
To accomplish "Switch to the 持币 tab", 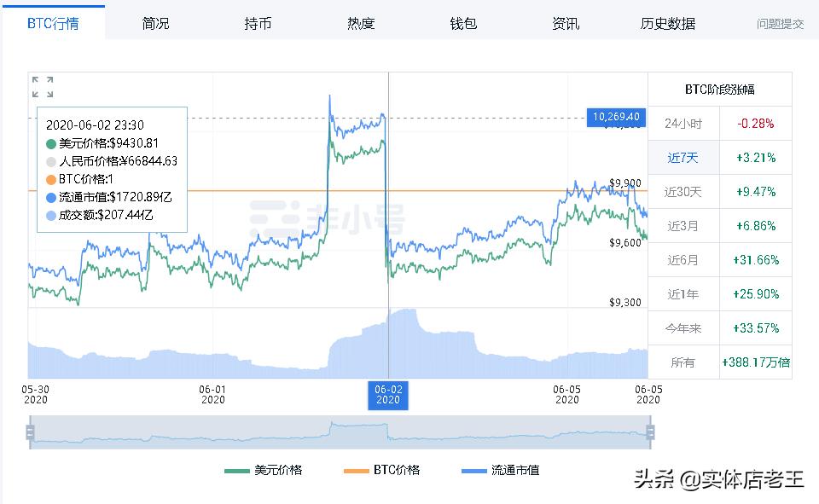I will [258, 23].
